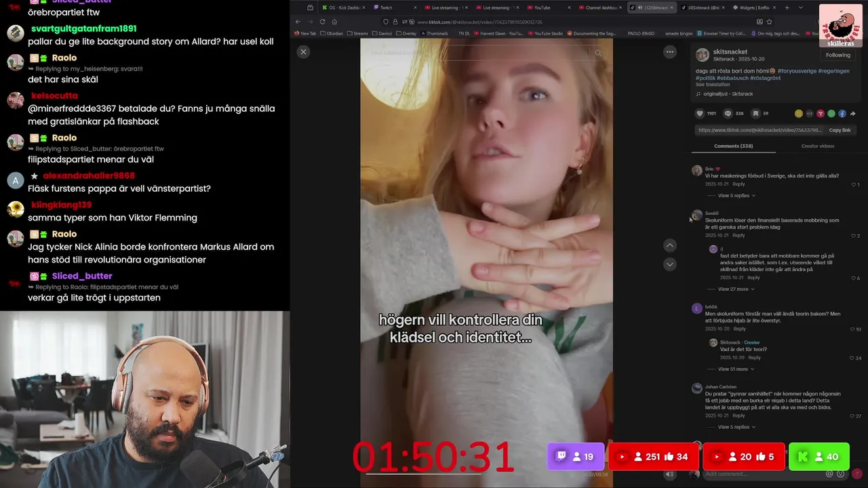Open the Obsidian bookmark

[331, 33]
